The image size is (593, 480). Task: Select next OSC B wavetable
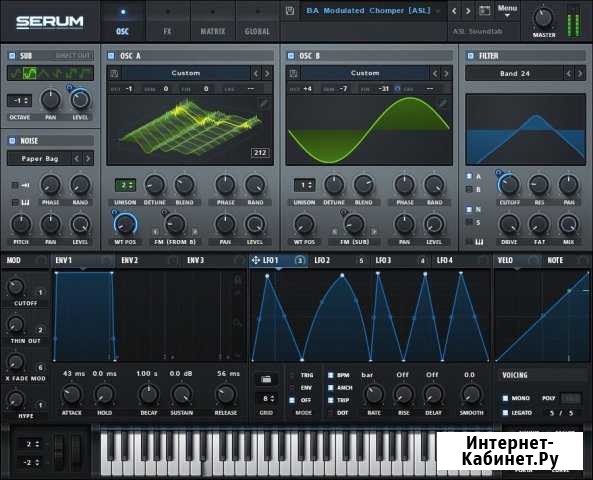[x=446, y=73]
